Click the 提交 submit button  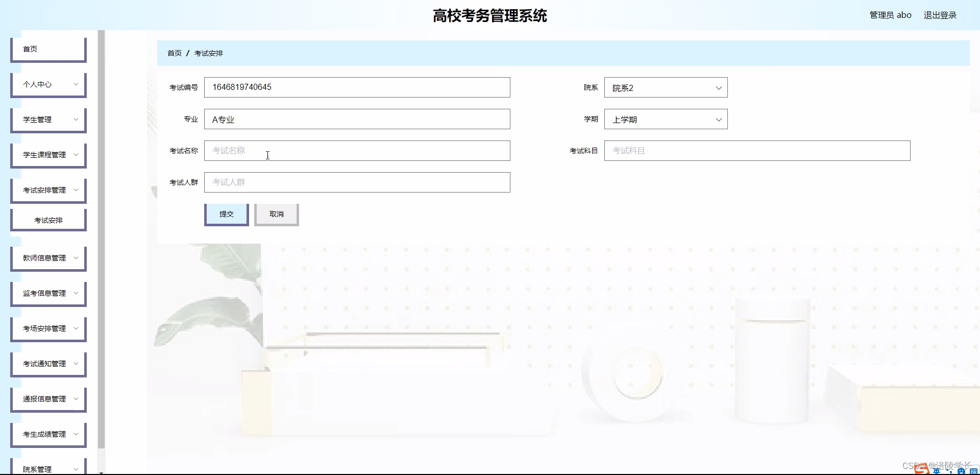tap(226, 214)
